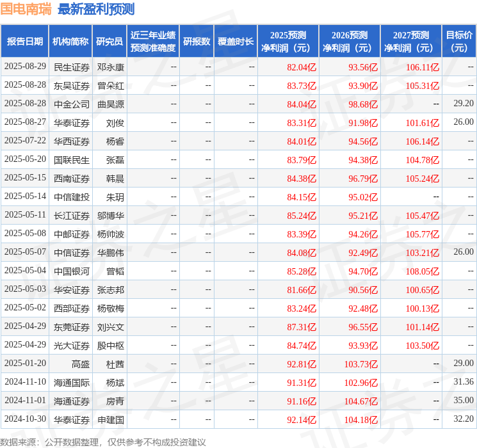Image resolution: width=477 pixels, height=448 pixels.
Task: Click the 最新盈利预测 title text
Action: click(x=96, y=9)
